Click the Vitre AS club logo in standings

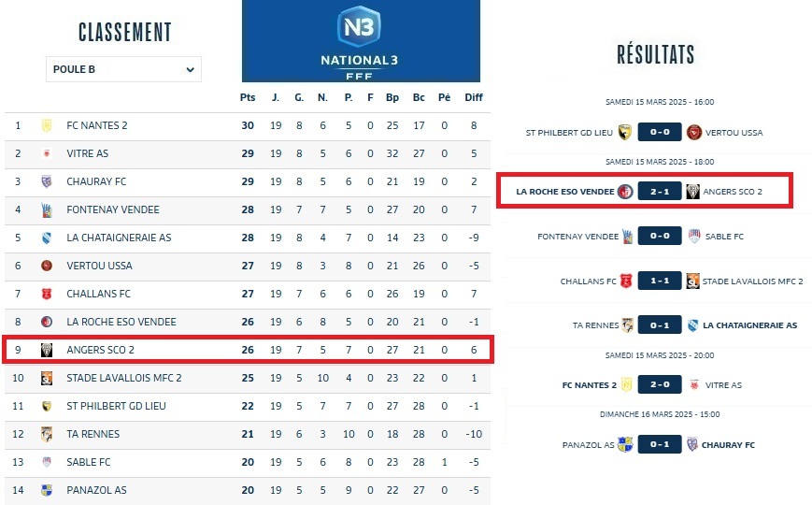46,153
